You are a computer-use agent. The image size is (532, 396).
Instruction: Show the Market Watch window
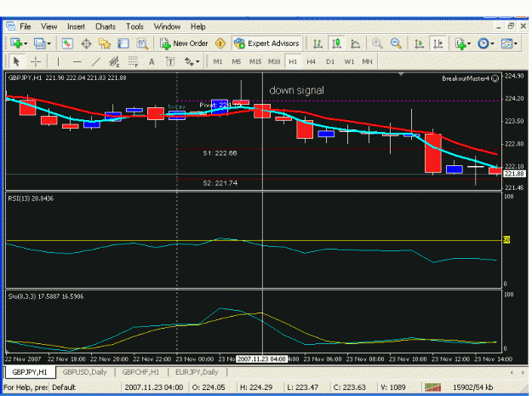(67, 43)
